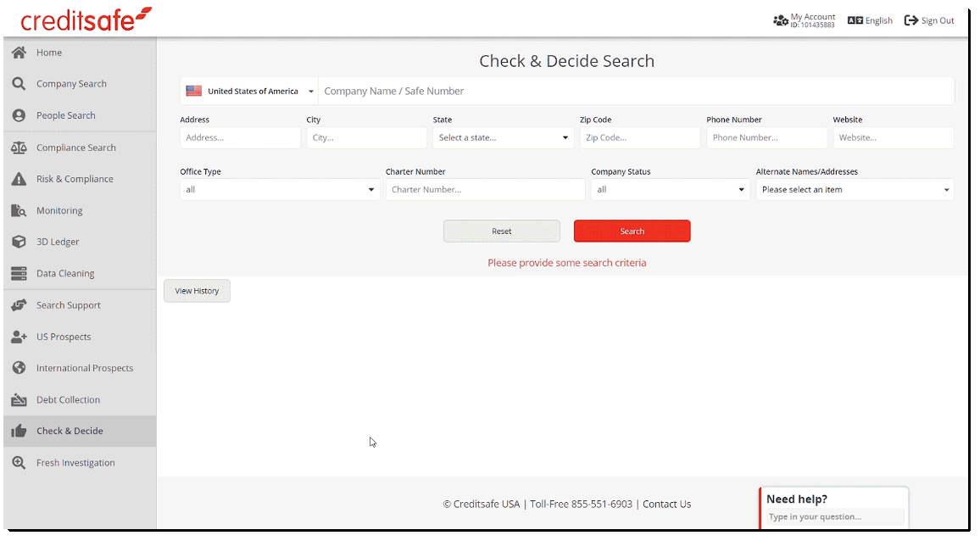Open the country selector showing United States
980x541 pixels.
coord(248,90)
